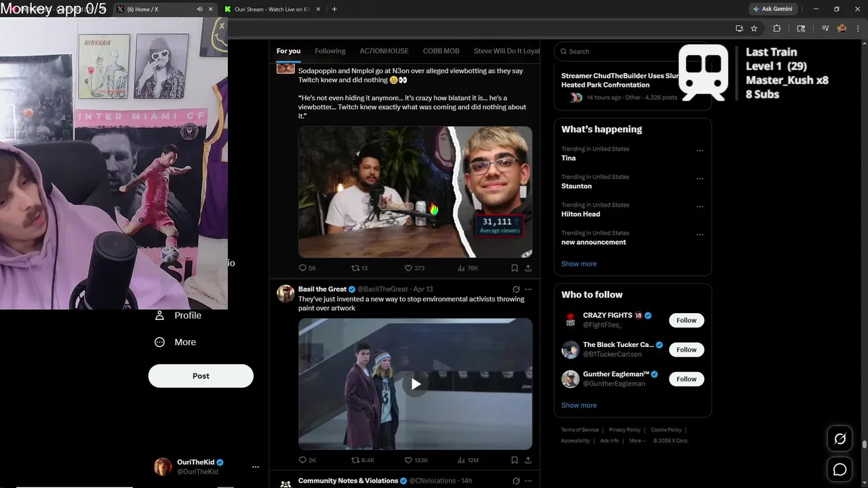Click the Post button
This screenshot has width=868, height=488.
(201, 376)
